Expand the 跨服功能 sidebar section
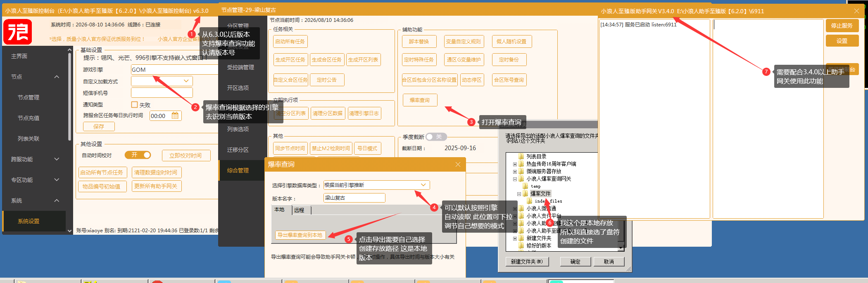 57,159
